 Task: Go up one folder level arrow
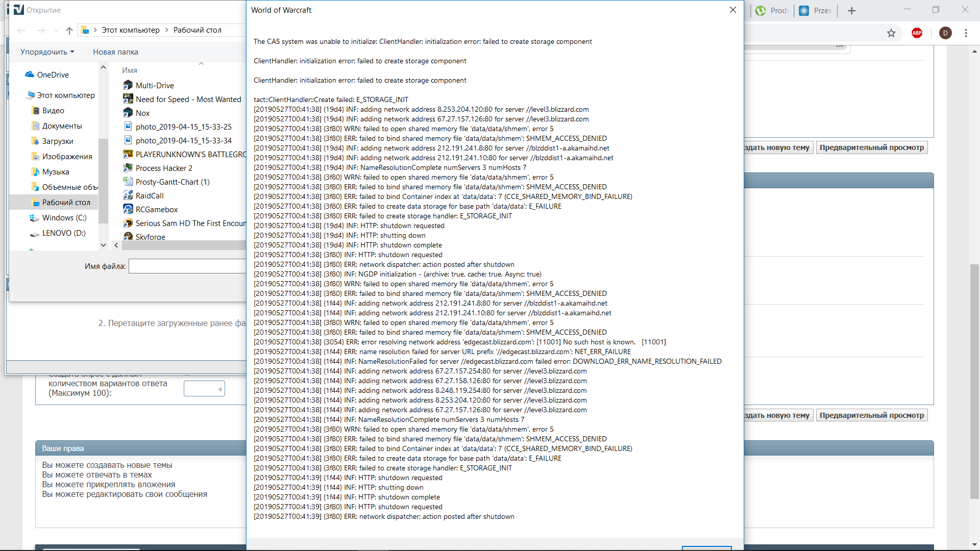[69, 31]
